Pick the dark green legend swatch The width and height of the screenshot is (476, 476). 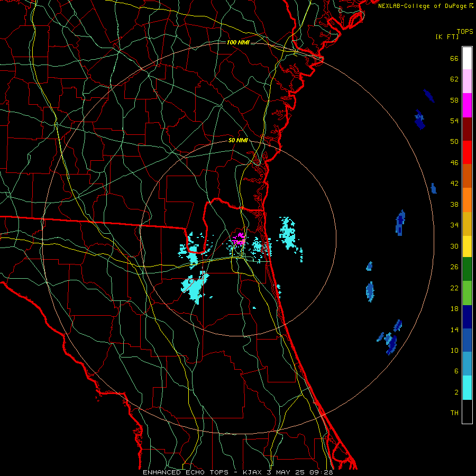pyautogui.click(x=467, y=269)
